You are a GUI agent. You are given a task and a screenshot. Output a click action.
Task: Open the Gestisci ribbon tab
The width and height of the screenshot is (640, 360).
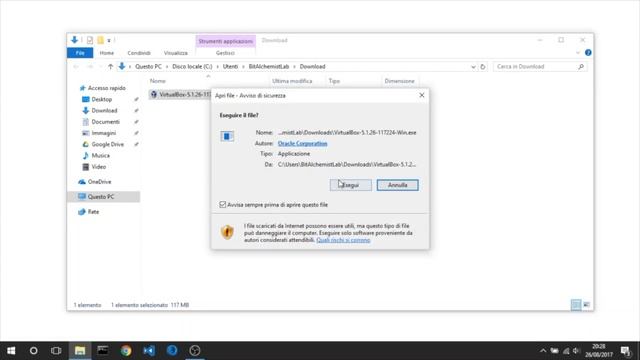pyautogui.click(x=225, y=53)
